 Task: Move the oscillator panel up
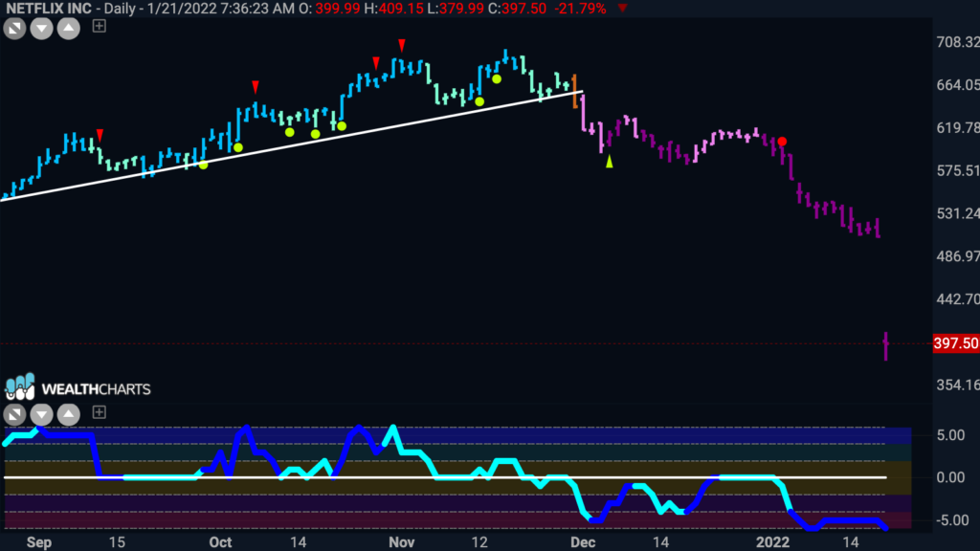(x=68, y=414)
